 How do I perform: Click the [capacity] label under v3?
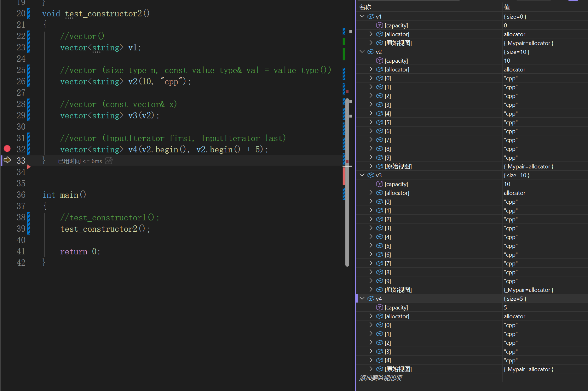click(x=396, y=184)
